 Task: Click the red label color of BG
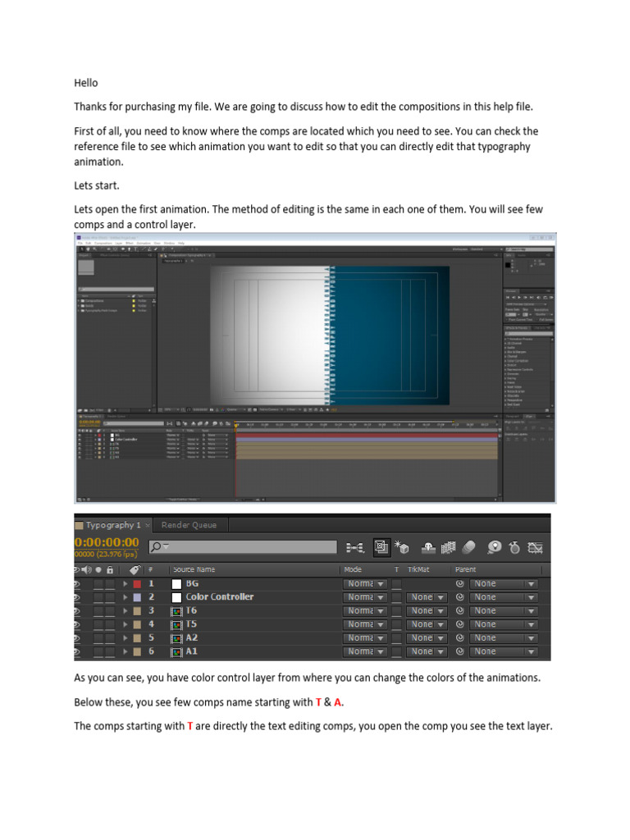pyautogui.click(x=137, y=583)
